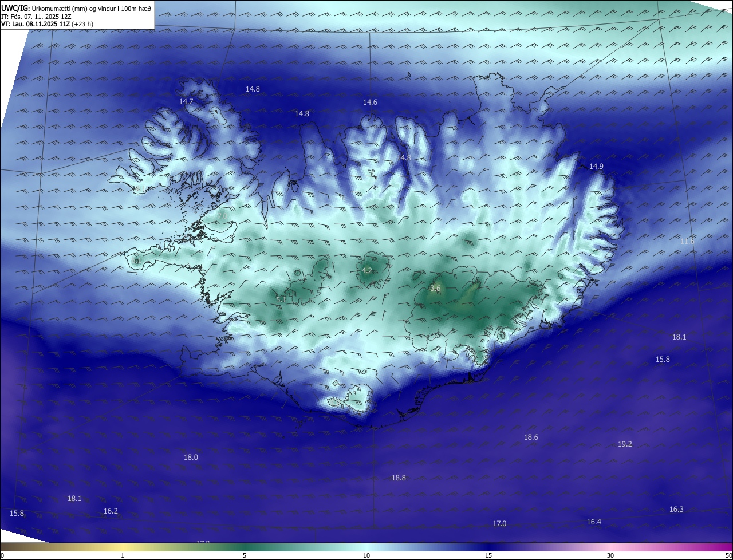Click the 5.1 value on the glacier
The height and width of the screenshot is (560, 733).
[281, 299]
